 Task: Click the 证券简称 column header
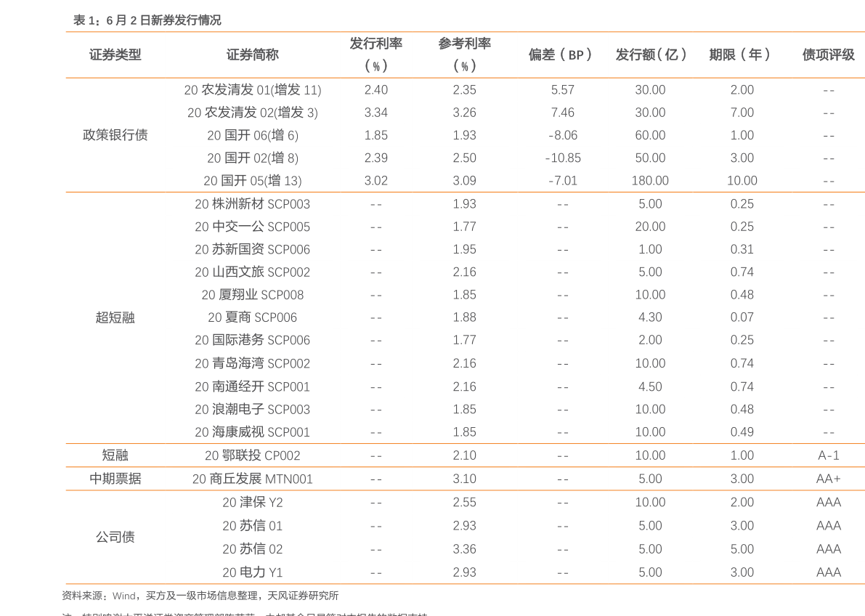(252, 54)
